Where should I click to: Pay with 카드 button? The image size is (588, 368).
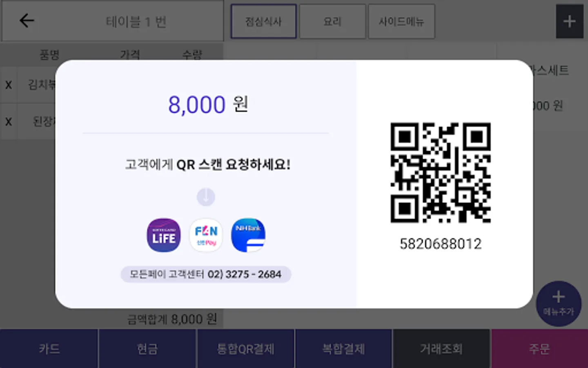[49, 349]
